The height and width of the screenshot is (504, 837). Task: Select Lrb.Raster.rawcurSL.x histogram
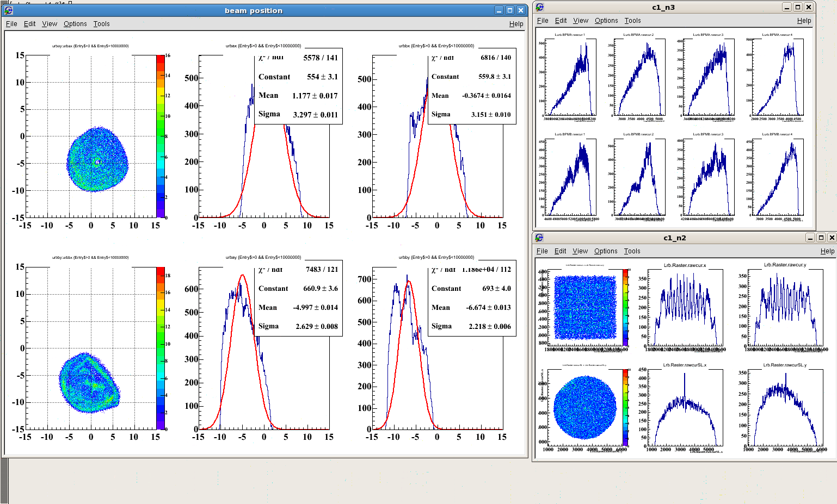click(x=685, y=407)
